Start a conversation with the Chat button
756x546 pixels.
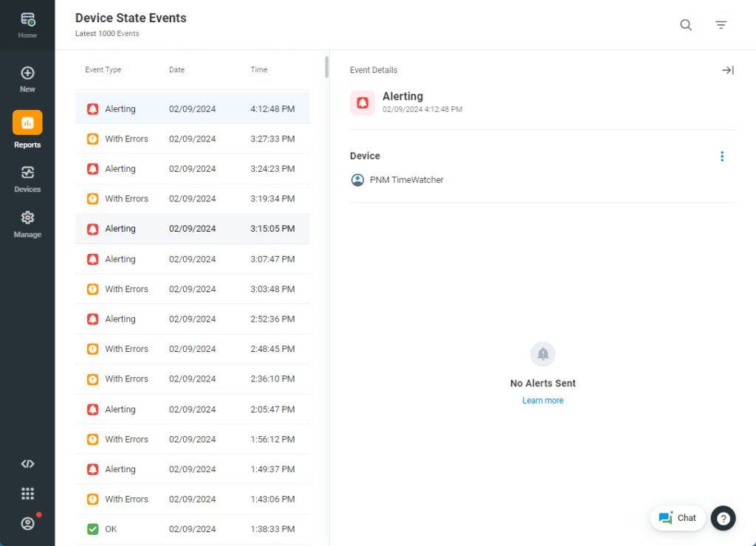677,517
